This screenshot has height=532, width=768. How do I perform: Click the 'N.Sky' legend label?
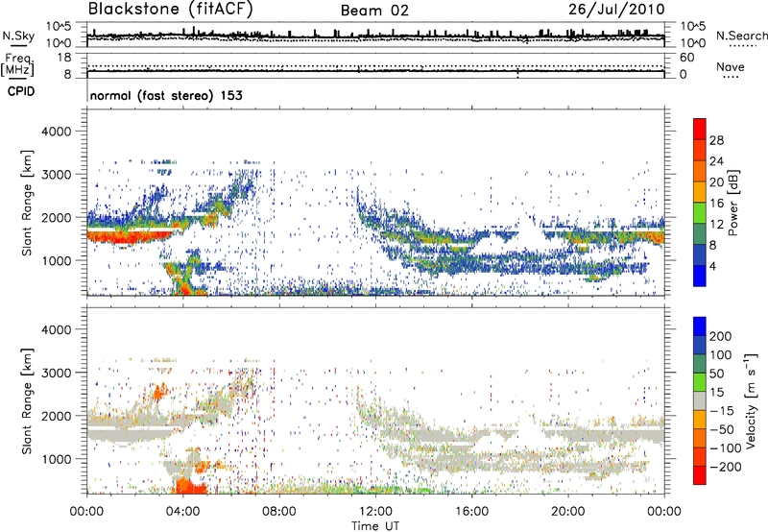pos(18,36)
